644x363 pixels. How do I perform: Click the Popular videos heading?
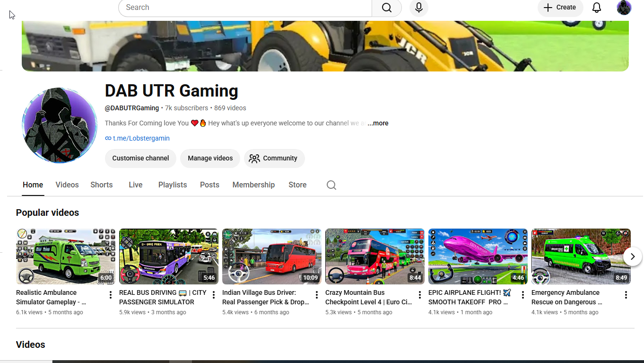click(x=47, y=213)
